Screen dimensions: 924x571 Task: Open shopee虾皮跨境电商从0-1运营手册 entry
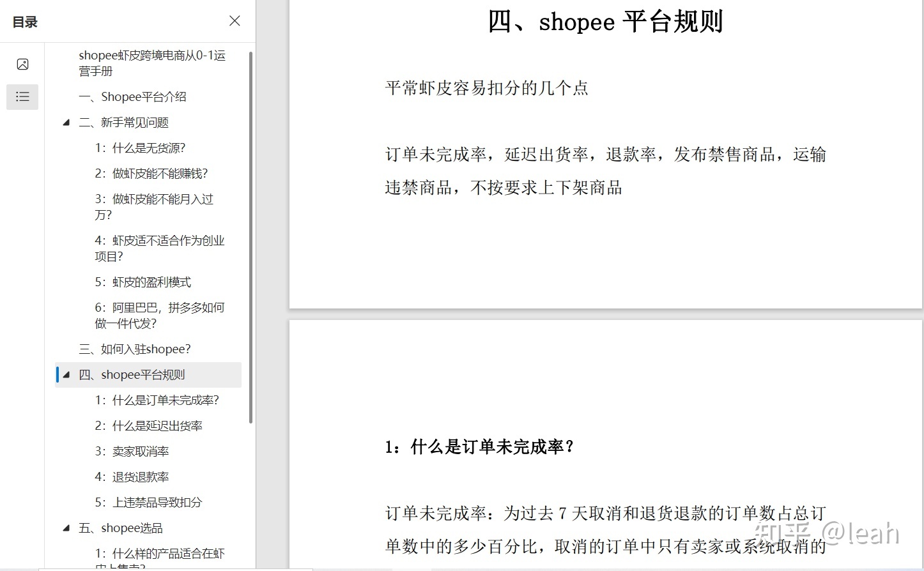pyautogui.click(x=152, y=63)
